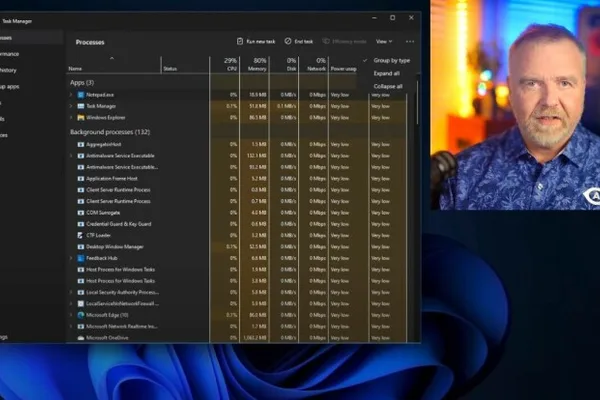Choose Collapse all from the View menu

[388, 87]
